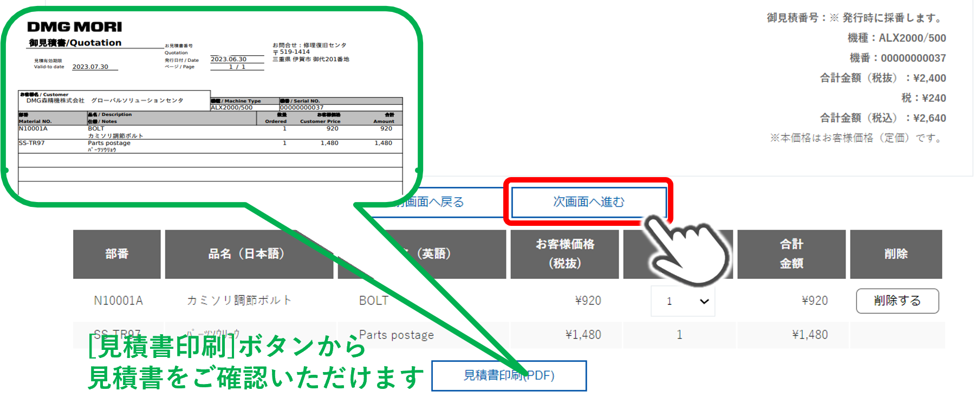
Task: Click 税：¥240 summary text
Action: tap(924, 98)
